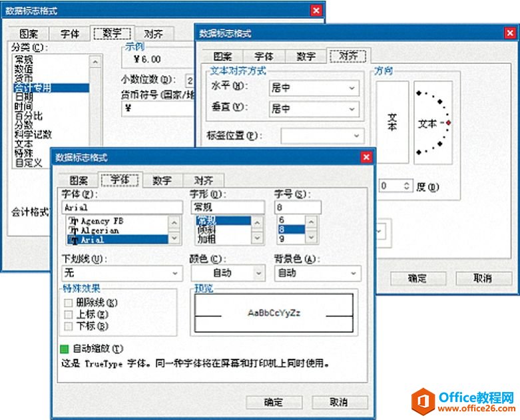Click 图案 tab in alignment dialog
Image resolution: width=520 pixels, height=420 pixels.
(222, 56)
